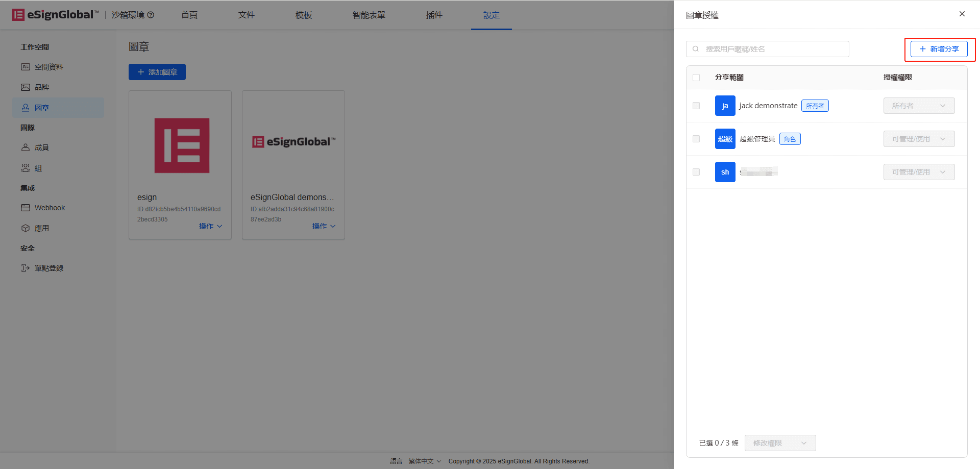Click the 新增分享 button
Viewport: 980px width, 469px height.
(x=939, y=49)
